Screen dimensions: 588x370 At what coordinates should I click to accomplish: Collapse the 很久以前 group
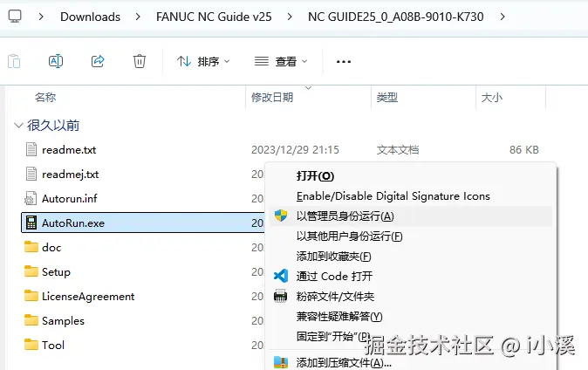pos(18,126)
